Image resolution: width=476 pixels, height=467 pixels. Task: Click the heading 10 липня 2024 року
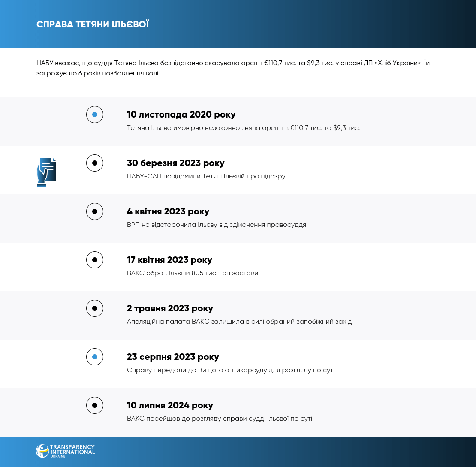170,405
